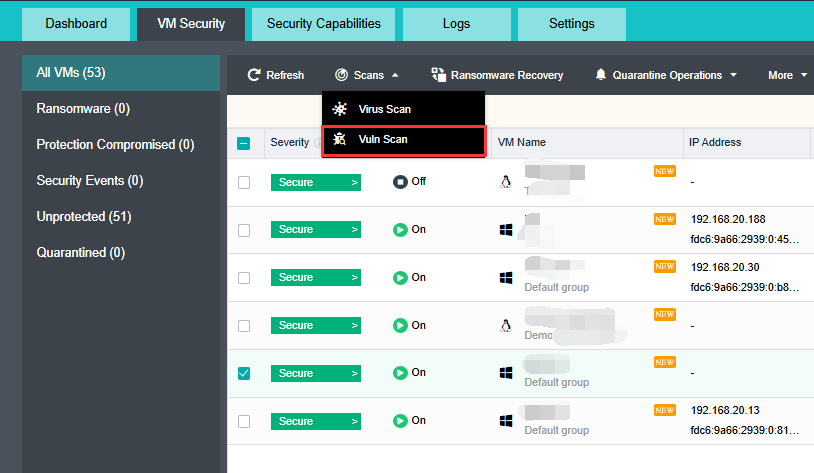
Task: Select Unprotected (51) in sidebar
Action: point(84,217)
